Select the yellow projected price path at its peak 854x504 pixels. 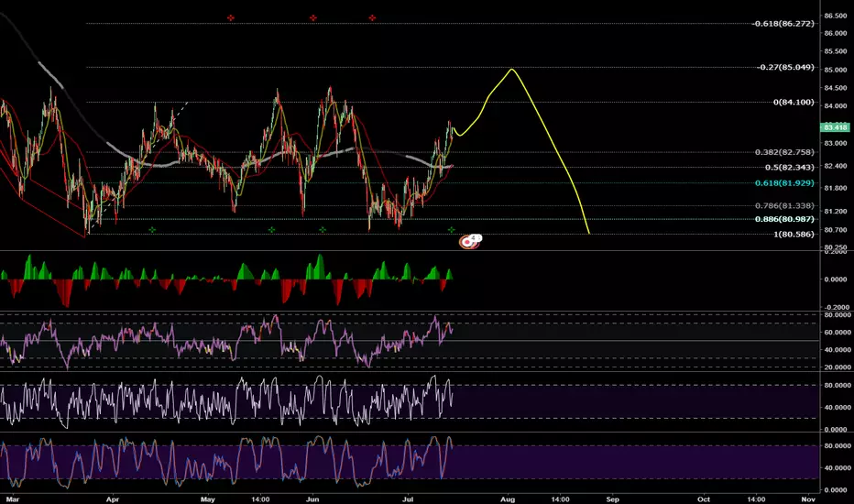tap(511, 70)
